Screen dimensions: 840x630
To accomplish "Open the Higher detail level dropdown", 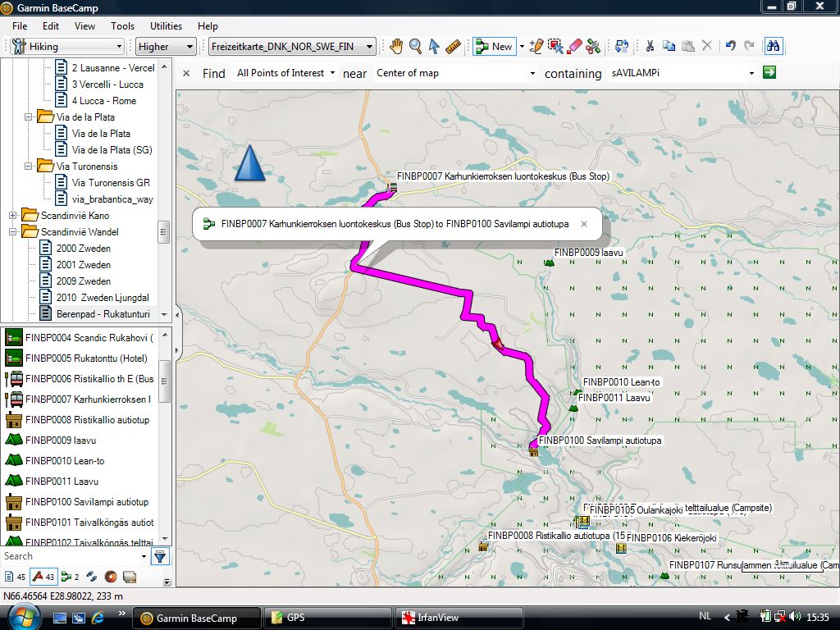I will point(167,47).
